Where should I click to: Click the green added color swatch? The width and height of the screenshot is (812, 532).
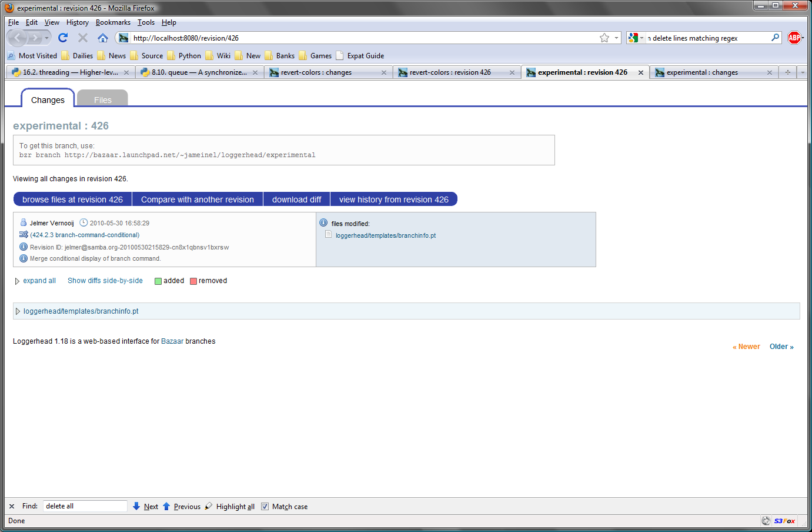pos(158,281)
